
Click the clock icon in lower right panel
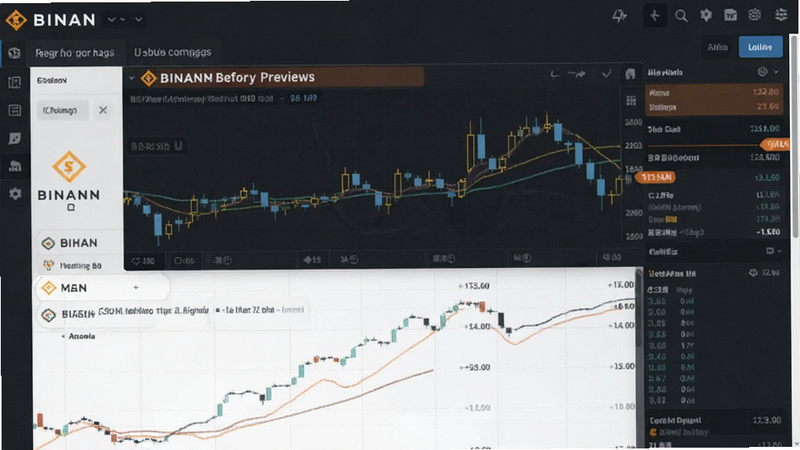(x=753, y=273)
